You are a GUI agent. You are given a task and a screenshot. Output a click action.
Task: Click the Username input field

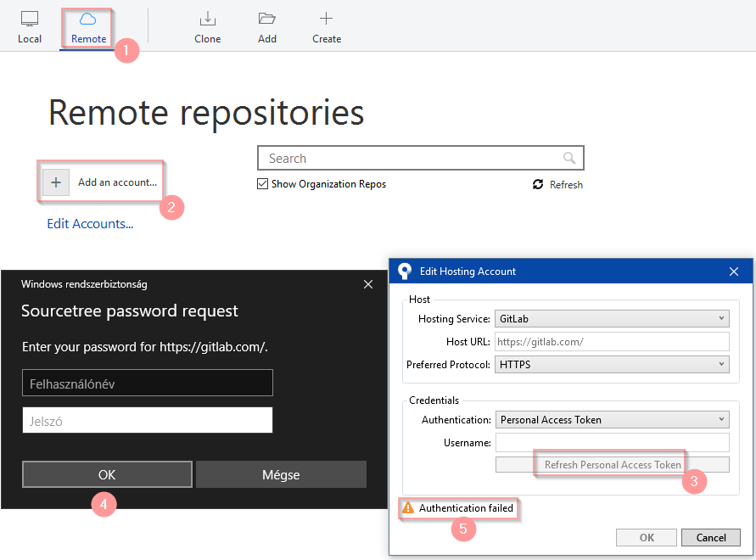point(611,442)
